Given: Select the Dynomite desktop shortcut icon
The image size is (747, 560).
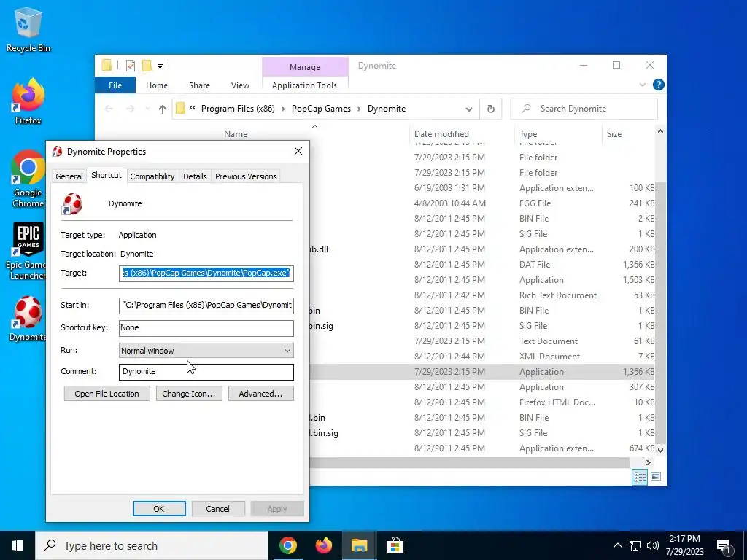Looking at the screenshot, I should coord(28,318).
